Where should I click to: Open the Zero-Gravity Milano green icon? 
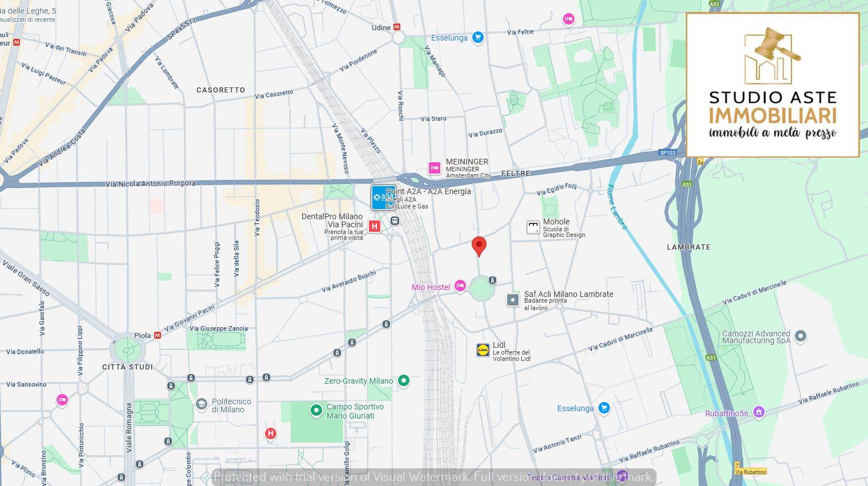point(404,381)
